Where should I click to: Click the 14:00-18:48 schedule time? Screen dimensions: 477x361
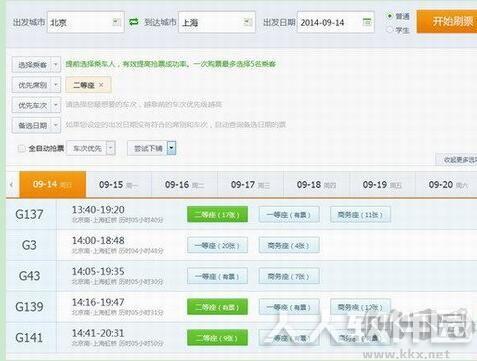[x=98, y=240]
